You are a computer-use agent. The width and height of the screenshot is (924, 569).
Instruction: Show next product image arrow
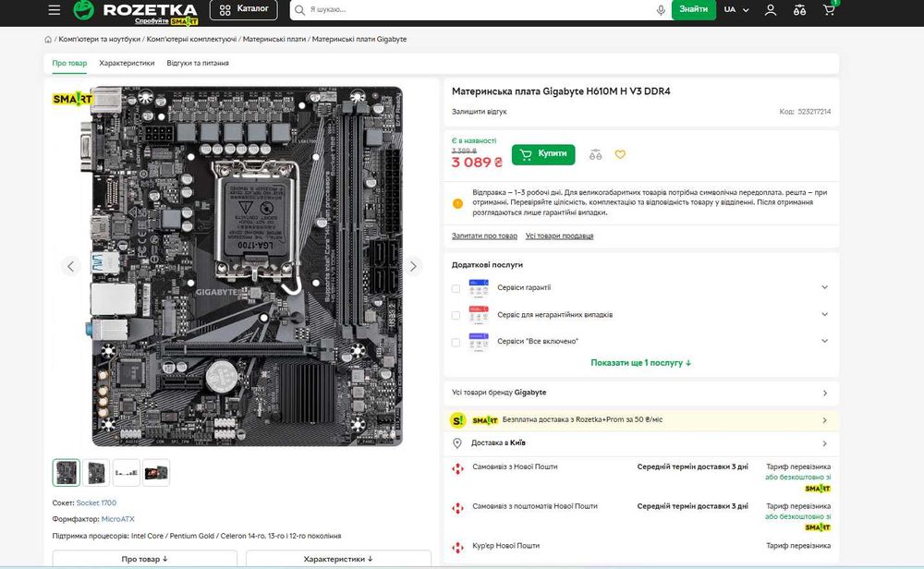pyautogui.click(x=413, y=266)
